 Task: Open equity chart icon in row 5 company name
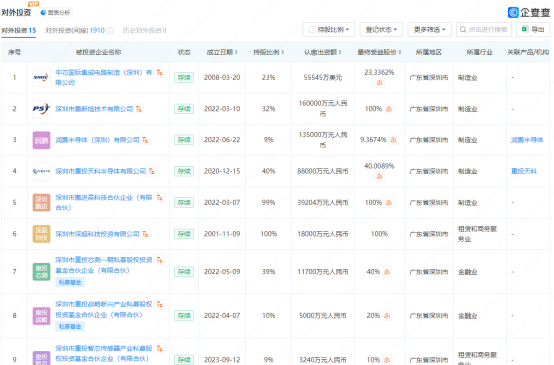pyautogui.click(x=160, y=198)
